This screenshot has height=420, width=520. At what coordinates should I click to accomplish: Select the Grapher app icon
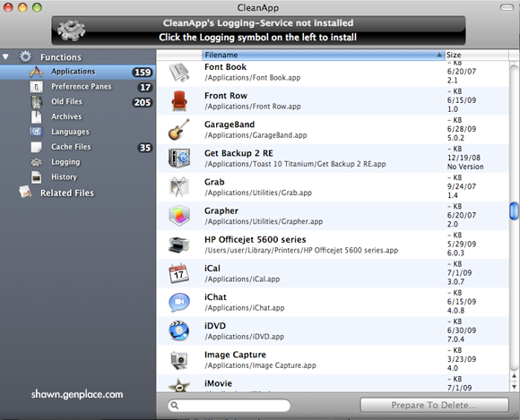pyautogui.click(x=179, y=216)
